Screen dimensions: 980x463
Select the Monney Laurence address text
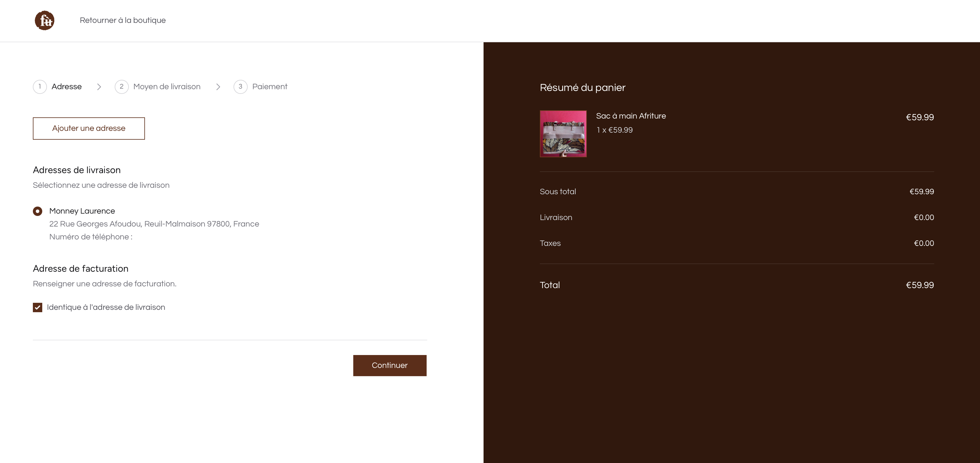(82, 211)
